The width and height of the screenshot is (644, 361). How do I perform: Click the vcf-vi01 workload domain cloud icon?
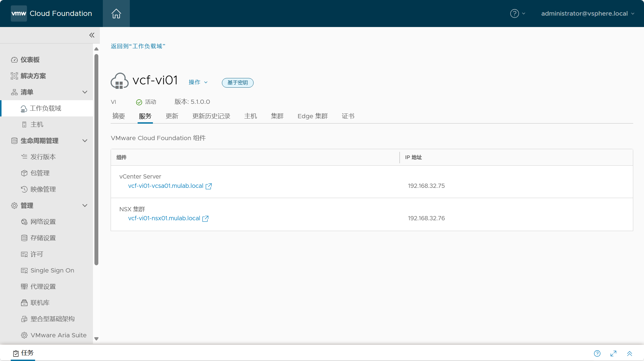pyautogui.click(x=120, y=81)
